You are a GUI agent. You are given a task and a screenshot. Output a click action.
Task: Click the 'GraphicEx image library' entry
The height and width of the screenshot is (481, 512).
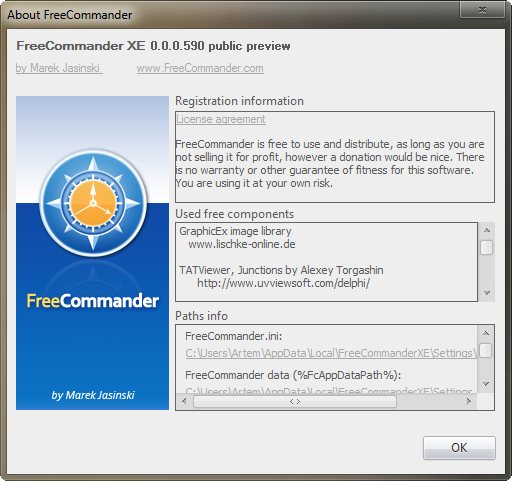[235, 231]
